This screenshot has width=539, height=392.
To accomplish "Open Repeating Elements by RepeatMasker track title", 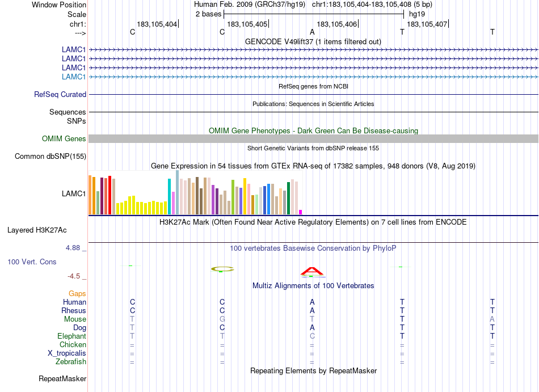I will click(313, 370).
